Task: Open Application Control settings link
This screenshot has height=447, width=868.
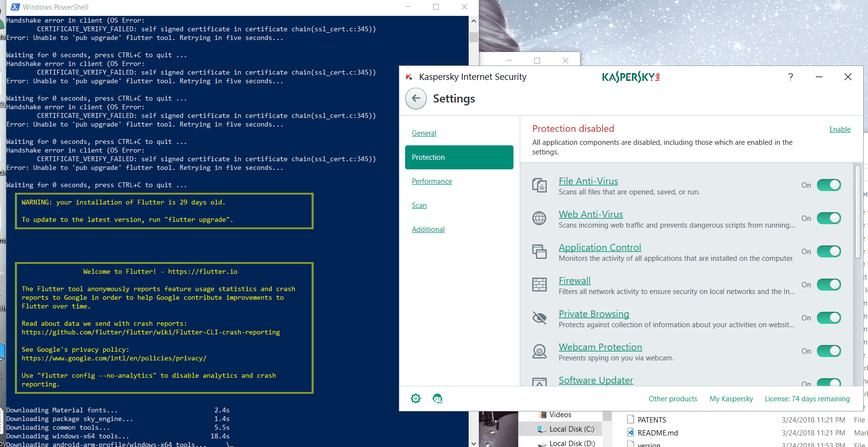Action: (x=600, y=247)
